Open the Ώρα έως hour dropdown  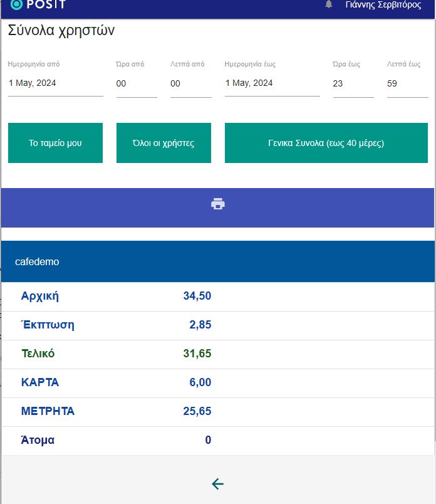(353, 84)
